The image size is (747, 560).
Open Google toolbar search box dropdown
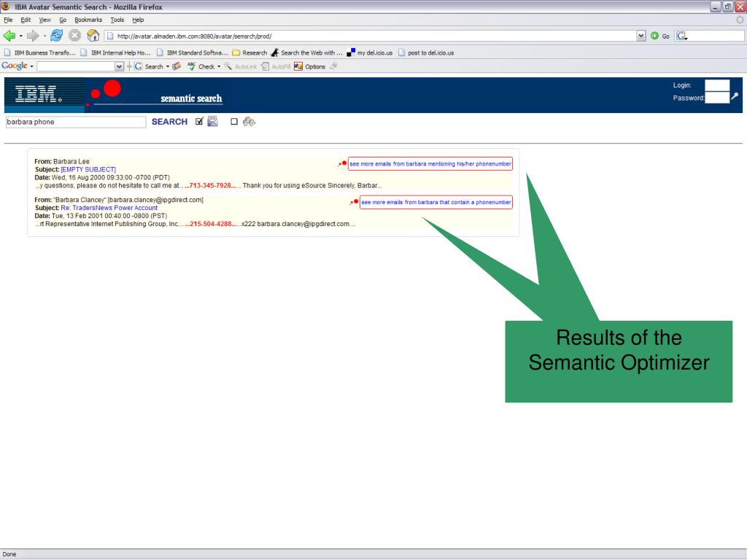pyautogui.click(x=119, y=66)
